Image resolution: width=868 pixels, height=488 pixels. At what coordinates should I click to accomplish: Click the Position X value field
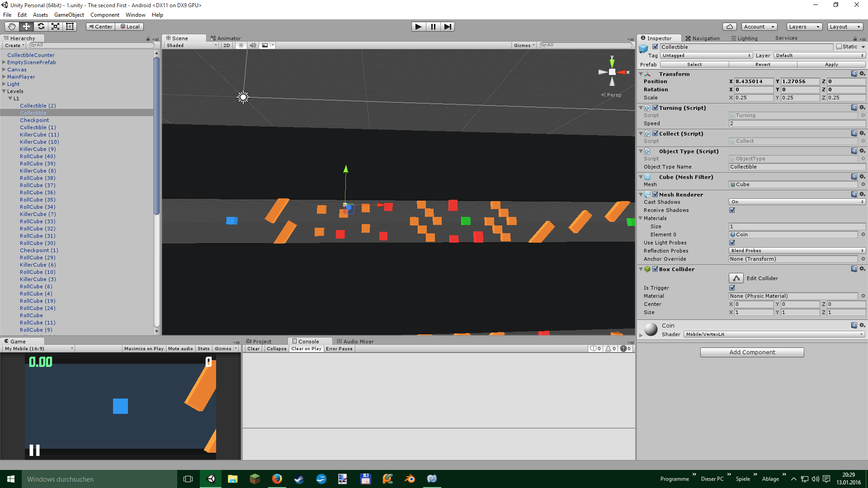click(754, 81)
